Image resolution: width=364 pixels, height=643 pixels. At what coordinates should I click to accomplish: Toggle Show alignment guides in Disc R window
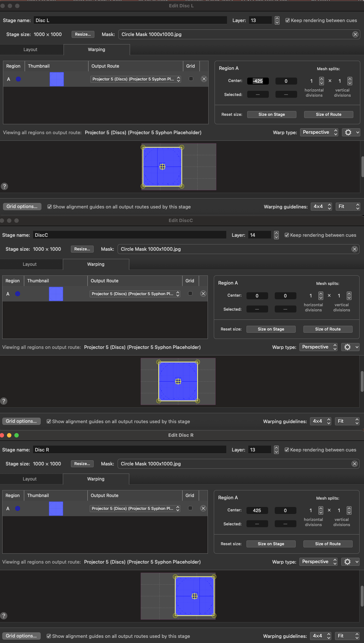(x=49, y=636)
